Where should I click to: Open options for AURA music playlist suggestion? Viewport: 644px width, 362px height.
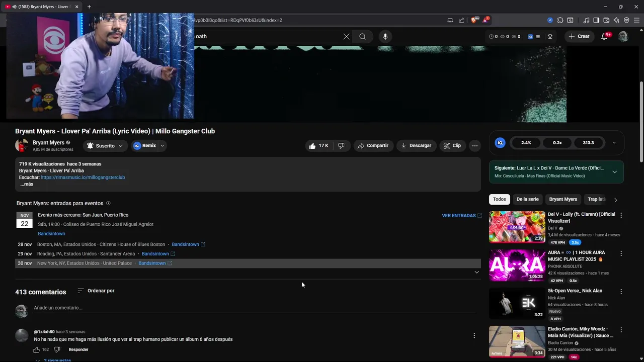(x=621, y=253)
